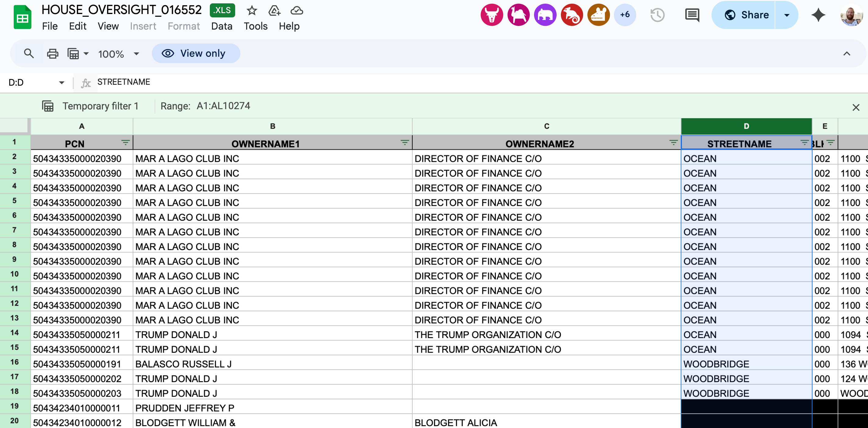
Task: Open the Tools menu
Action: 255,26
